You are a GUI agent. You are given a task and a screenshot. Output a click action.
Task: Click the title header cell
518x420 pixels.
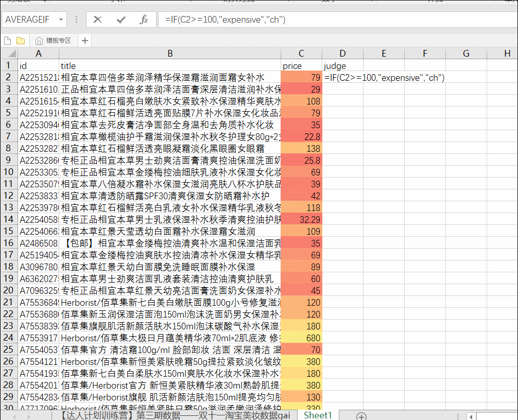170,66
